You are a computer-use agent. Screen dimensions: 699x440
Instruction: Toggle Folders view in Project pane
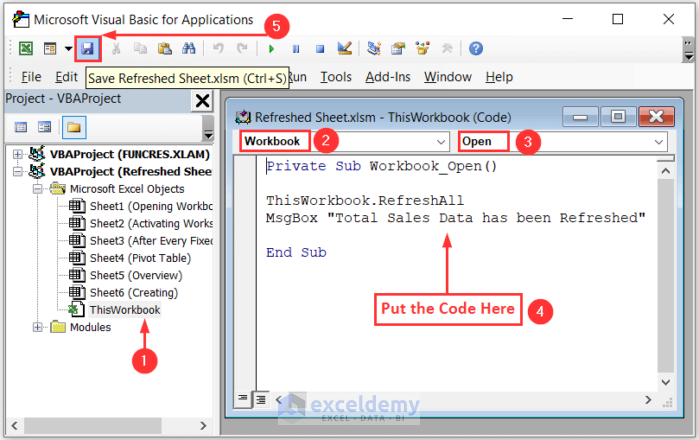click(x=74, y=127)
